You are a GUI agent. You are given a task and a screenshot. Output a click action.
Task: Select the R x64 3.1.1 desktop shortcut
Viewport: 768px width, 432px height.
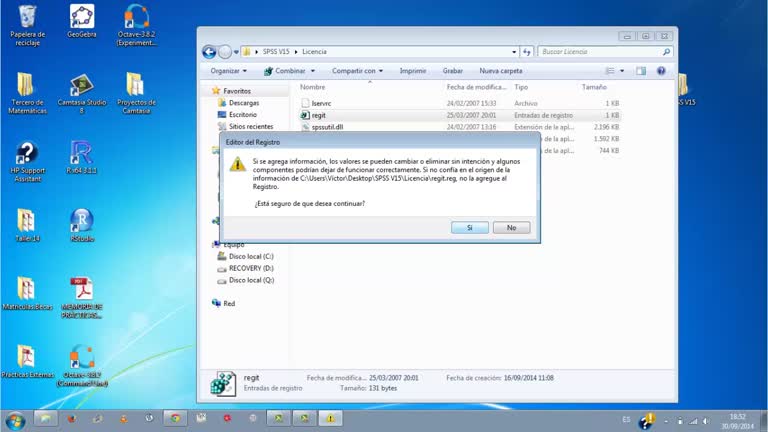coord(82,158)
